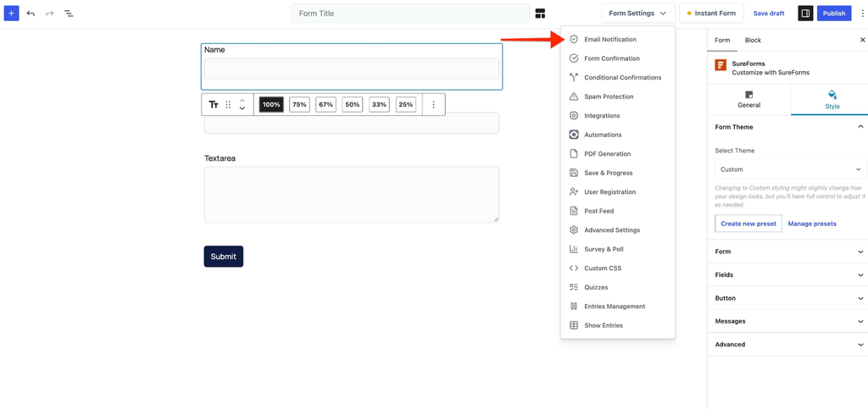Click the Entries Management columns icon
The image size is (868, 409).
coord(574,307)
